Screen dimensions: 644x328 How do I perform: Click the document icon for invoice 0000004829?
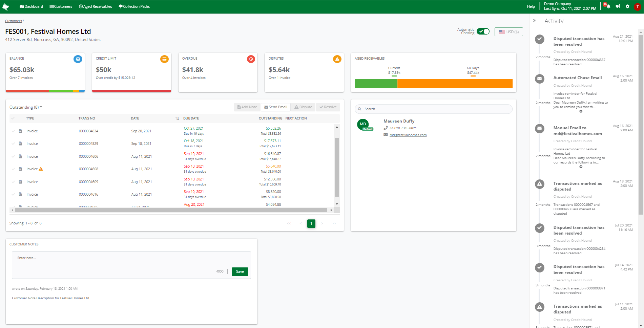click(x=20, y=144)
